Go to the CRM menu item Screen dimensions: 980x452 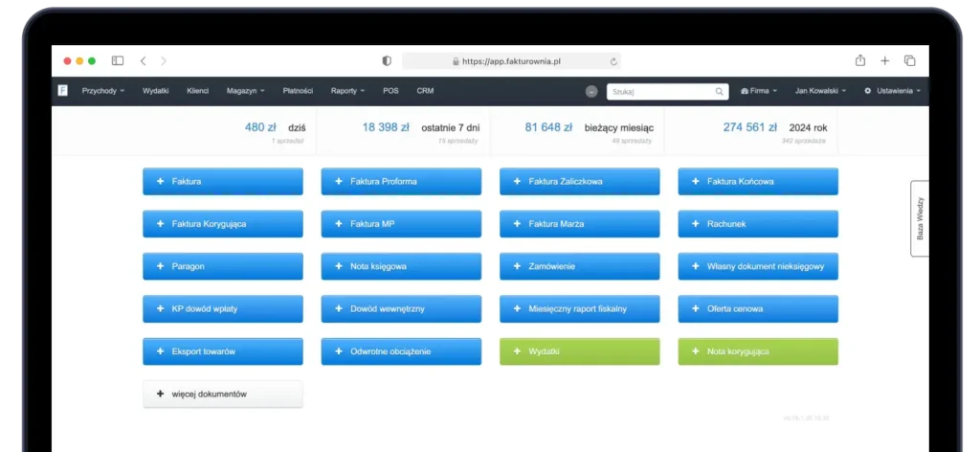pyautogui.click(x=425, y=91)
